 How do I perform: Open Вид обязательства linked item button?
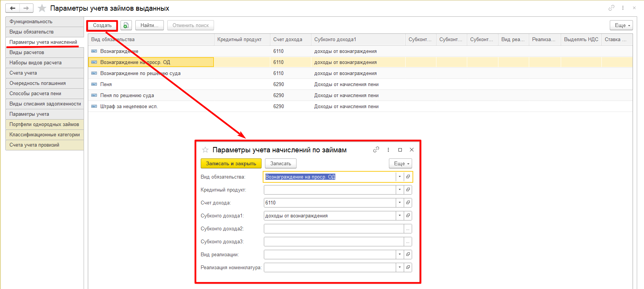pyautogui.click(x=408, y=177)
